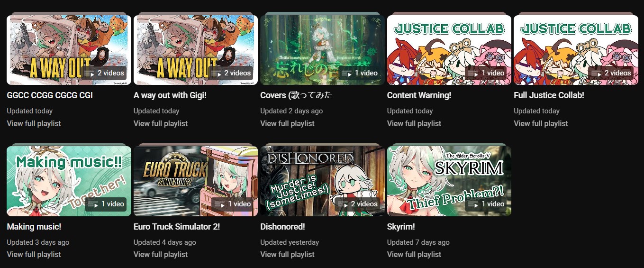Viewport: 644px width, 268px height.
Task: Select the Euro Truck Simulator 2! title
Action: 177,227
